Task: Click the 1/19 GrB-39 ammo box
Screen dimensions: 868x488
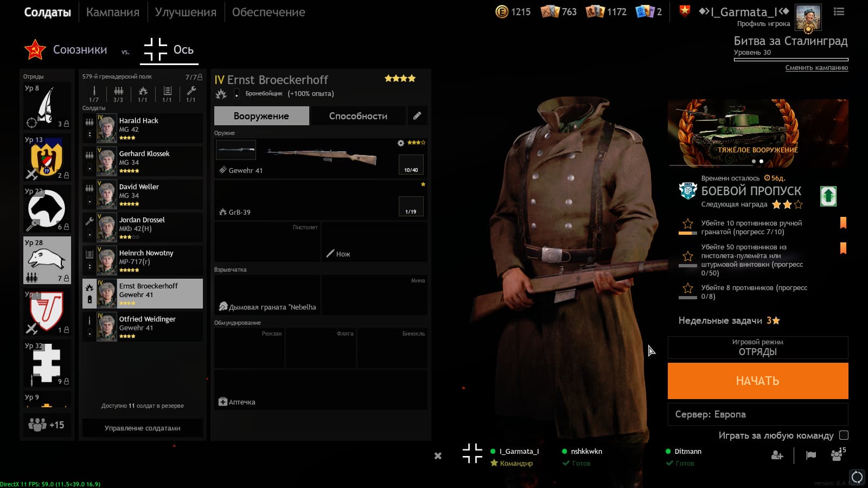Action: click(411, 207)
